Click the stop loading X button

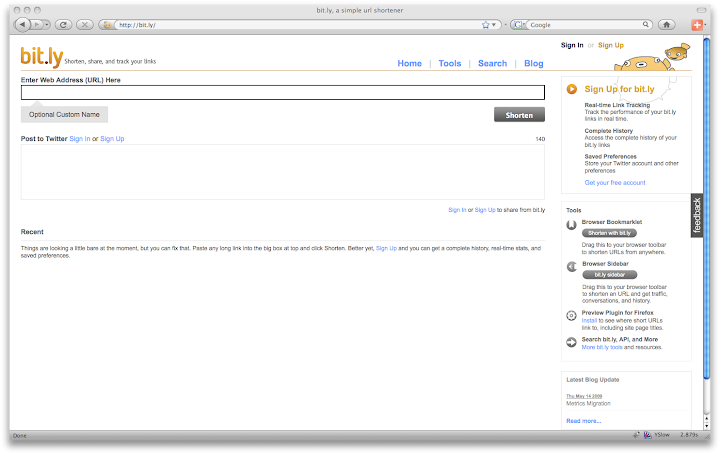click(84, 25)
